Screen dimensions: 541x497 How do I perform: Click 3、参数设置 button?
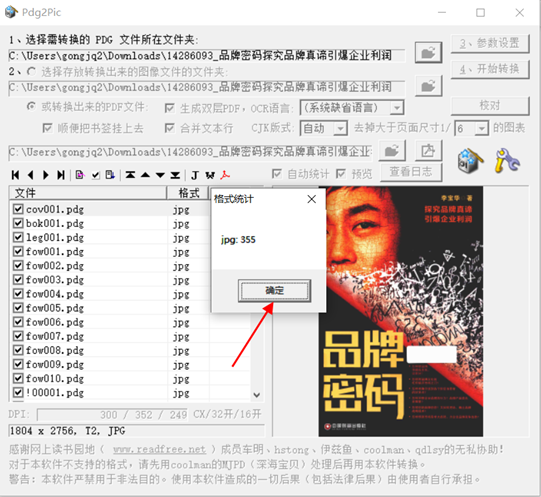tap(490, 44)
